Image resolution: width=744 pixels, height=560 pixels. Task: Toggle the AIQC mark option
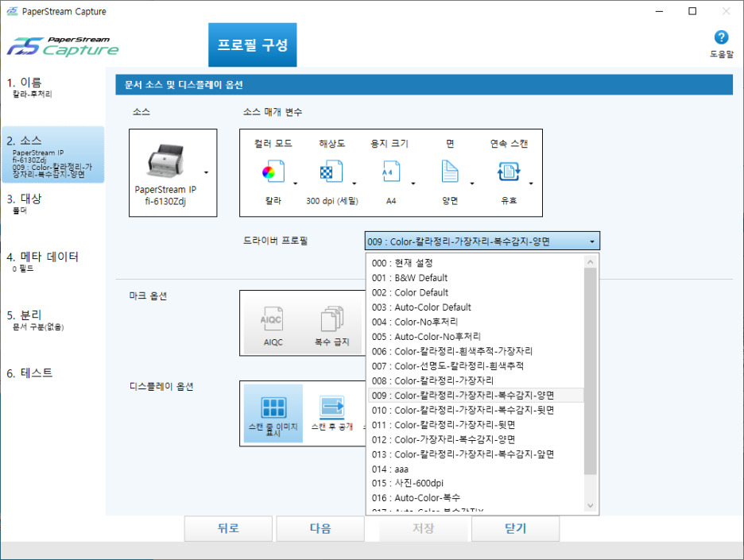[273, 326]
